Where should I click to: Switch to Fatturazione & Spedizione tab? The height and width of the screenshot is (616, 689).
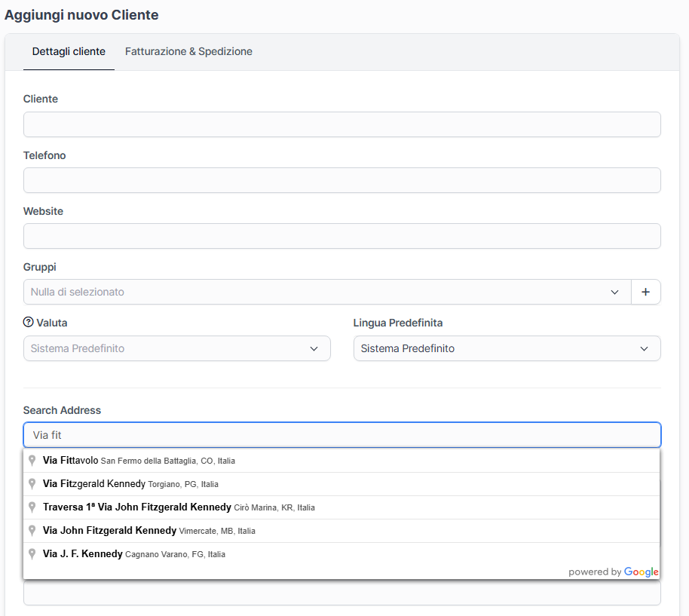point(188,52)
